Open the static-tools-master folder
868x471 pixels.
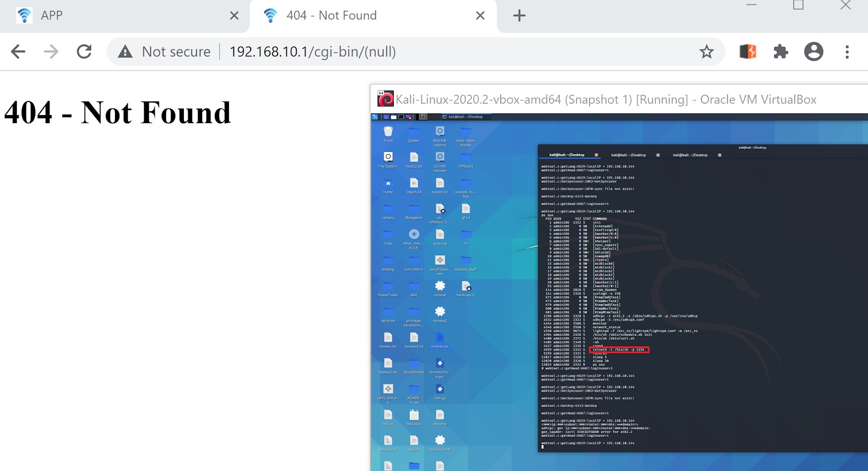point(465,136)
